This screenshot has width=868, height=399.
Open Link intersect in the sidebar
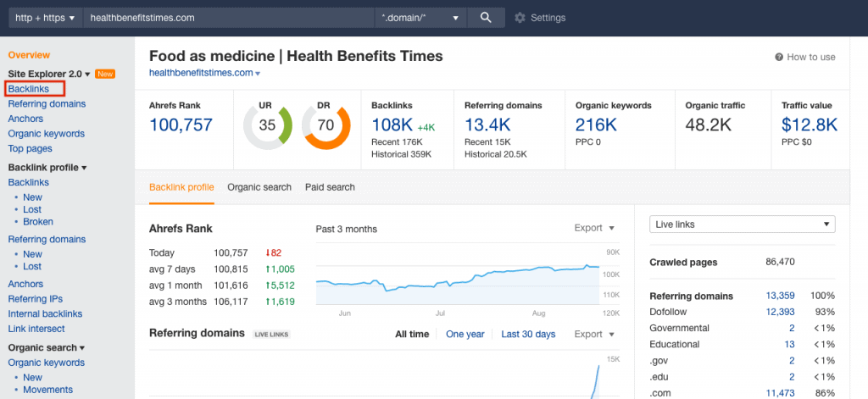(x=36, y=329)
